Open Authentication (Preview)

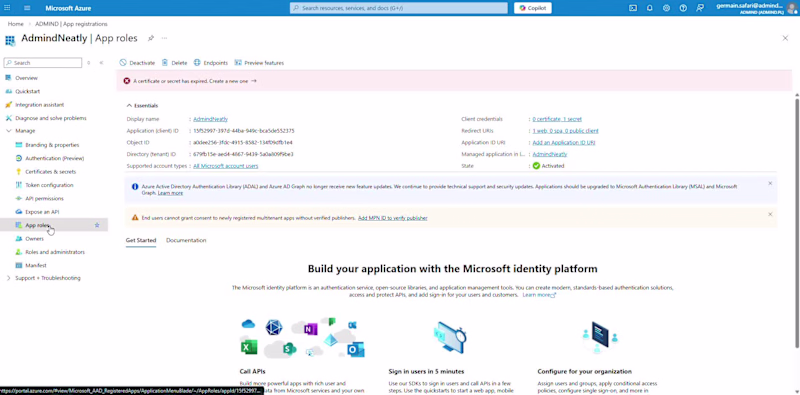click(55, 158)
